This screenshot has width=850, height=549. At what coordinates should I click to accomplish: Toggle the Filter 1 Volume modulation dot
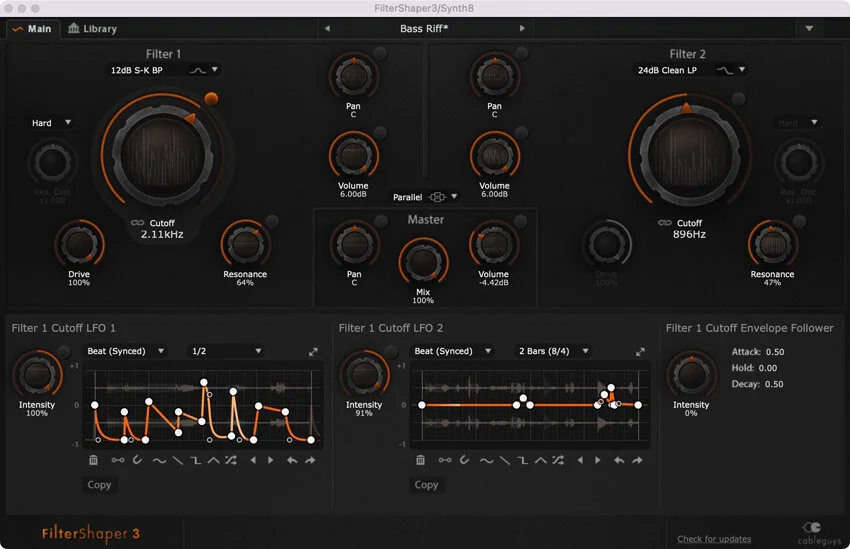[x=381, y=133]
